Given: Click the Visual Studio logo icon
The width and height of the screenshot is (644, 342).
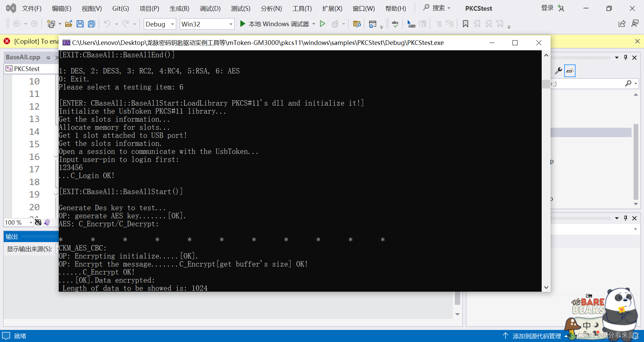Looking at the screenshot, I should pyautogui.click(x=11, y=8).
